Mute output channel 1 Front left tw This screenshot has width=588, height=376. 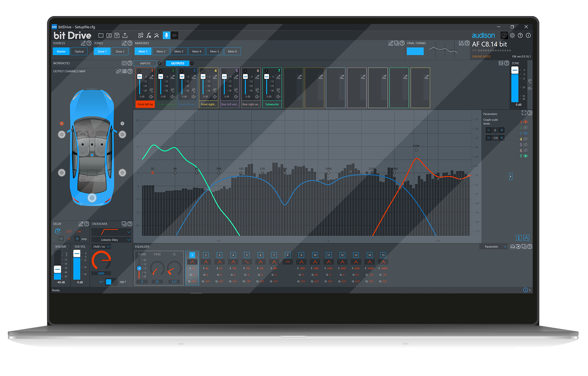[x=151, y=96]
